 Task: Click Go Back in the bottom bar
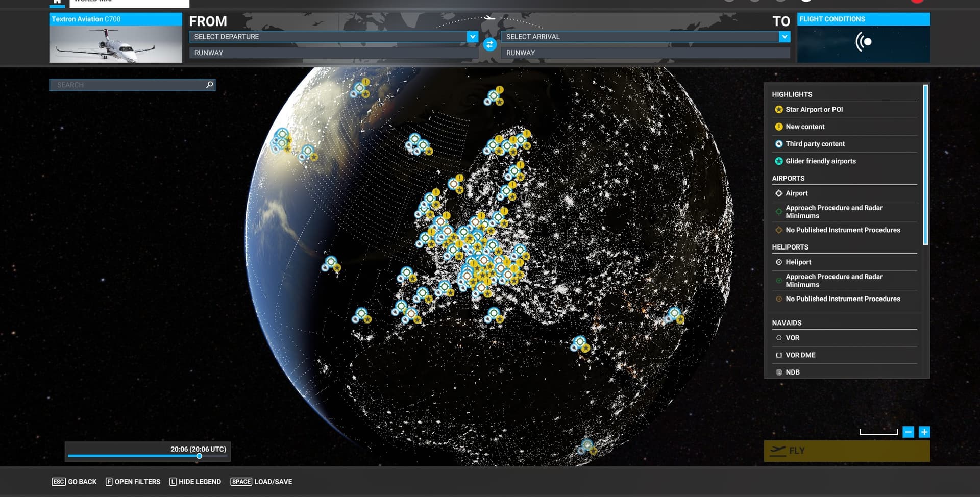[75, 482]
